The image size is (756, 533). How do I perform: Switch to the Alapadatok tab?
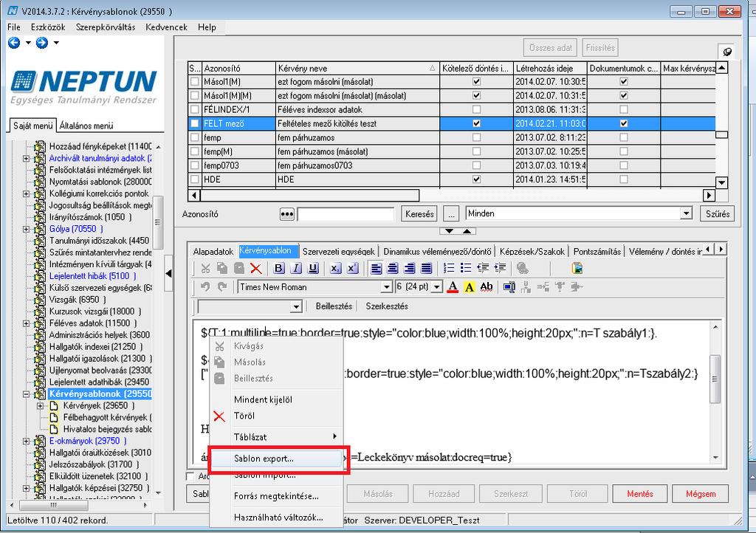pyautogui.click(x=213, y=252)
